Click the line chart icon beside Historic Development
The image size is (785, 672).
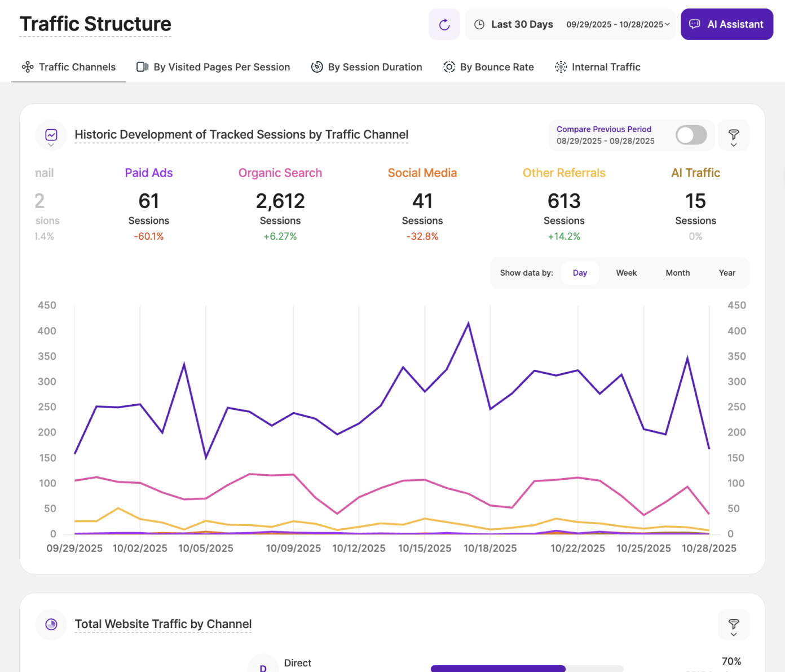point(51,135)
